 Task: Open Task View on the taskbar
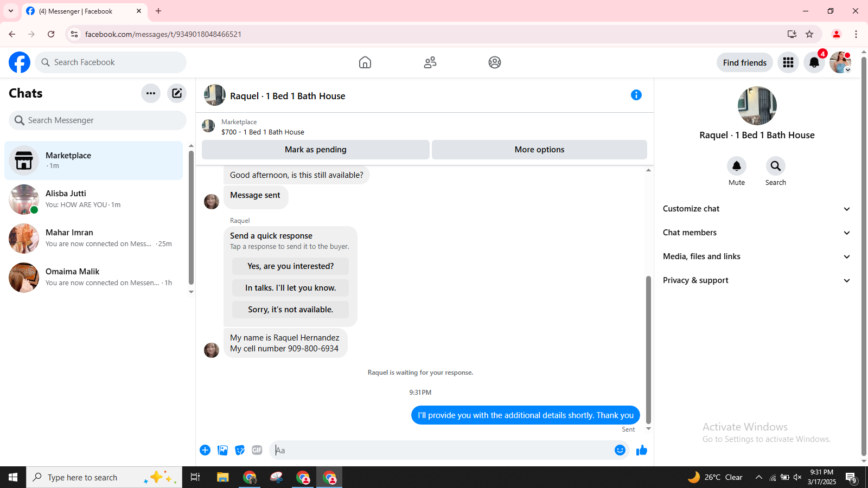[195, 477]
